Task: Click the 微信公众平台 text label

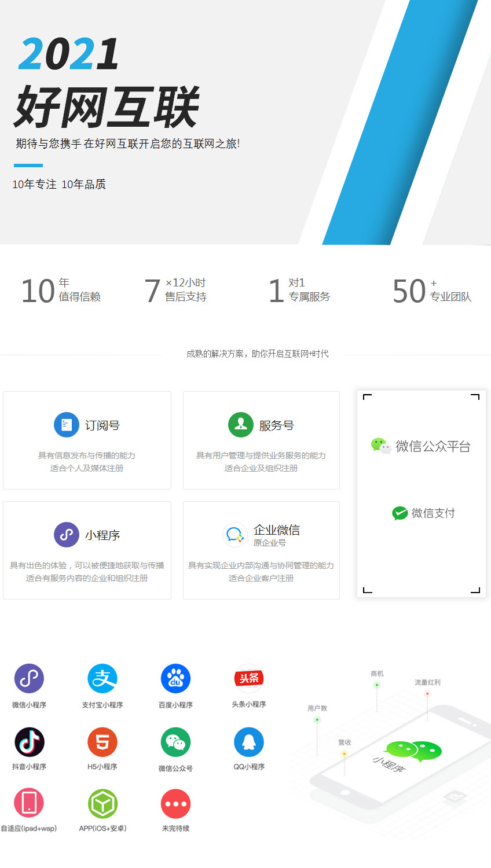Action: [433, 446]
